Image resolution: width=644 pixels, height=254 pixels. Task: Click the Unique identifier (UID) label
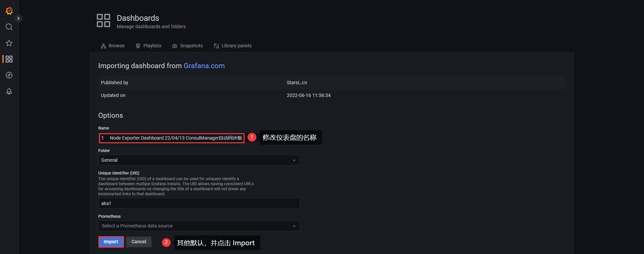pos(119,173)
